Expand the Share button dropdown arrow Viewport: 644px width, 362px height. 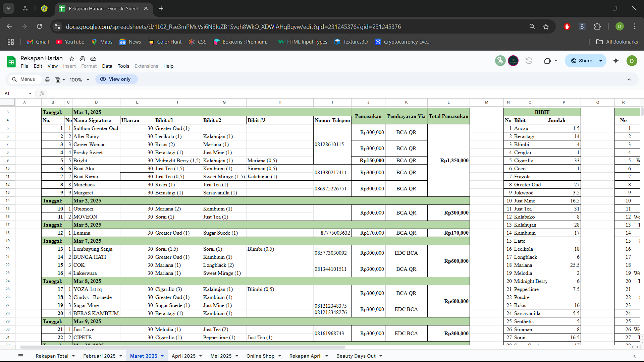[601, 61]
